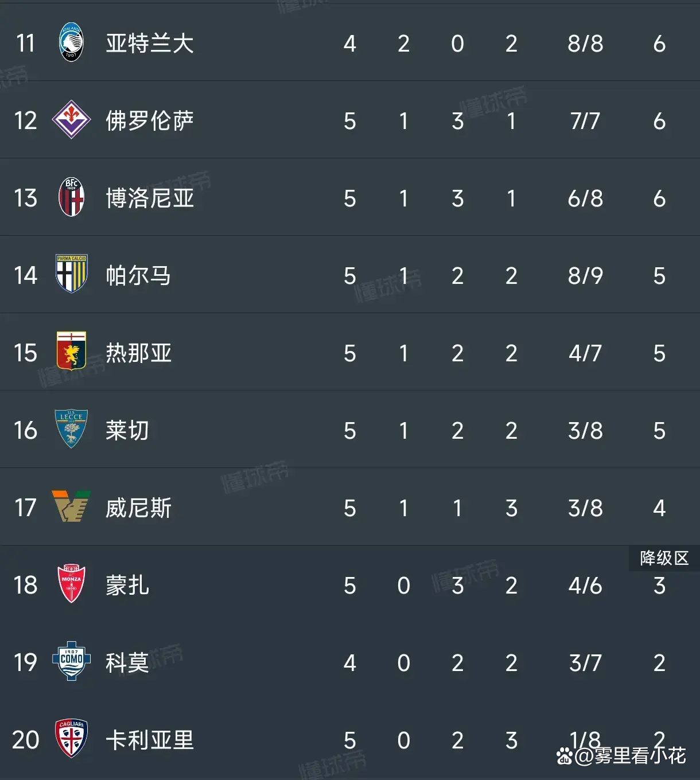Click the 8/8 goals figure for Atalanta
This screenshot has height=780, width=700.
[585, 44]
